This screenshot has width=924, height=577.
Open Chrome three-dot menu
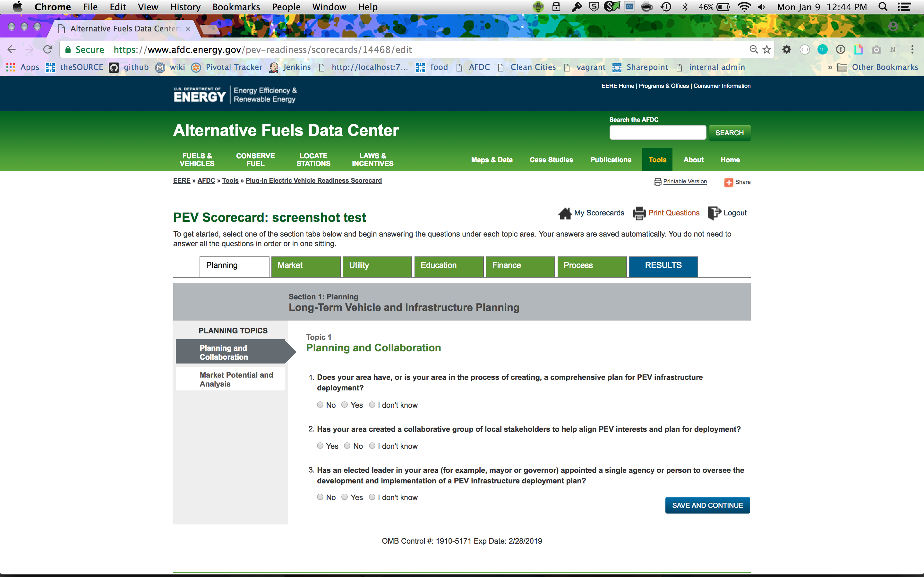912,50
